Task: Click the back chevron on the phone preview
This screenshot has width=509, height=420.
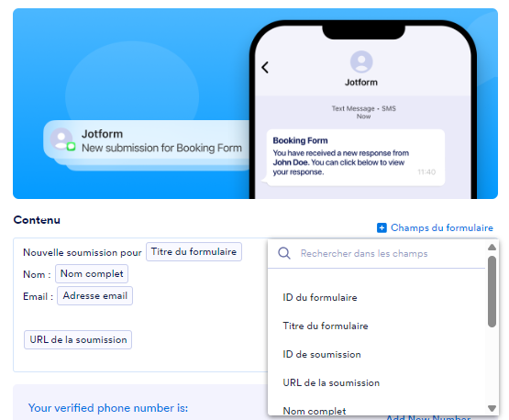Action: [x=265, y=68]
